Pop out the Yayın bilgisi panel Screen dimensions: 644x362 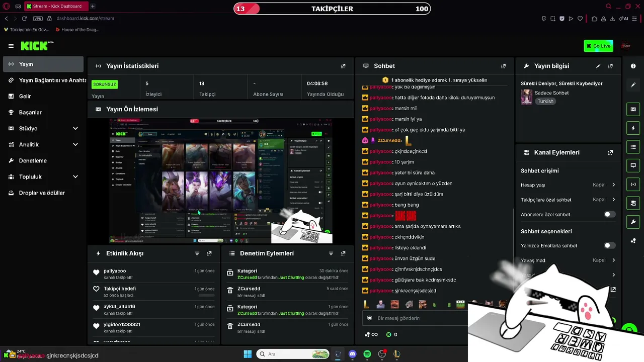coord(610,66)
